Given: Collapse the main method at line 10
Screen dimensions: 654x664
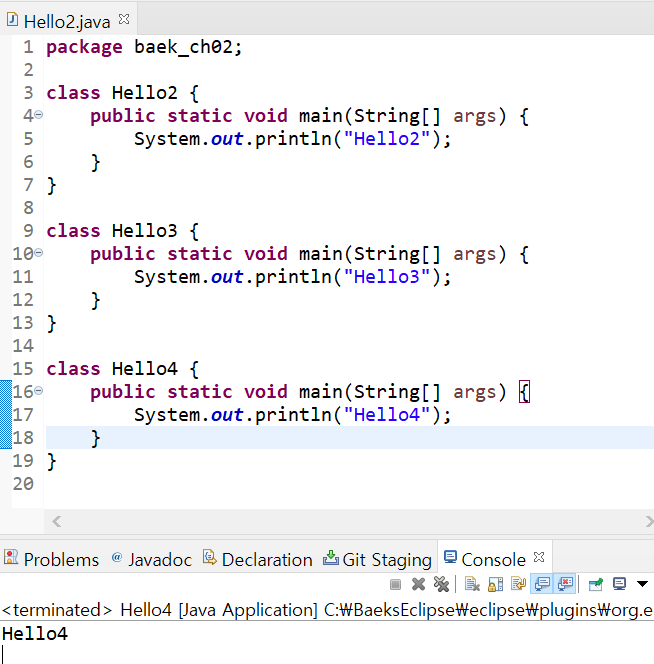Looking at the screenshot, I should pyautogui.click(x=39, y=253).
